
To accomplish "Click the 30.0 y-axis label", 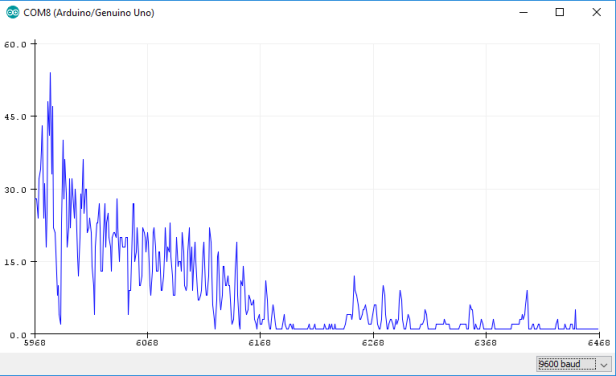I will (15, 190).
